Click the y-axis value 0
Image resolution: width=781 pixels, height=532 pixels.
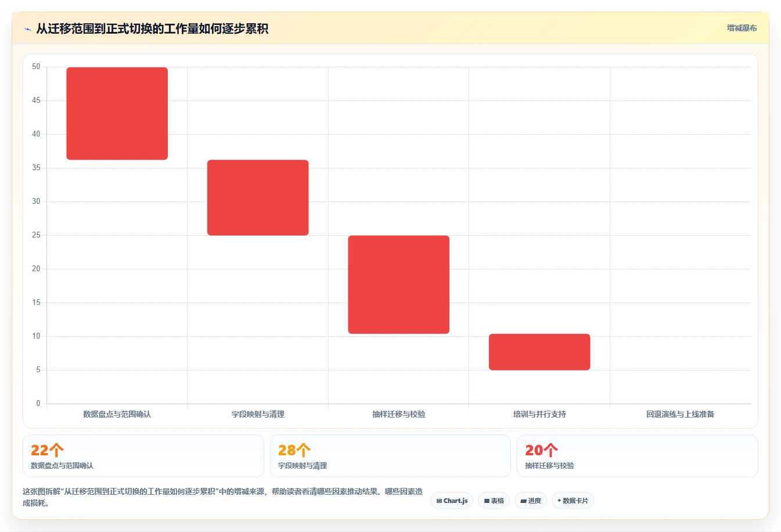[x=38, y=404]
